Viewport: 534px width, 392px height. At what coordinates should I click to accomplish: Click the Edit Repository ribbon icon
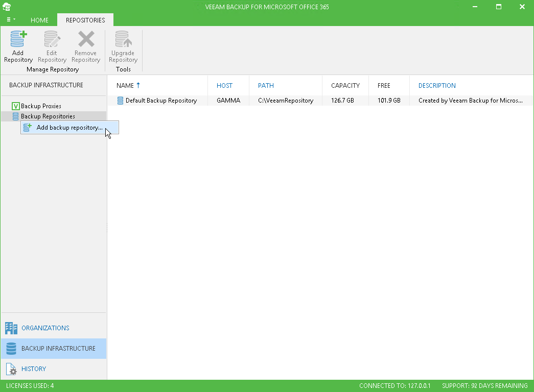52,39
